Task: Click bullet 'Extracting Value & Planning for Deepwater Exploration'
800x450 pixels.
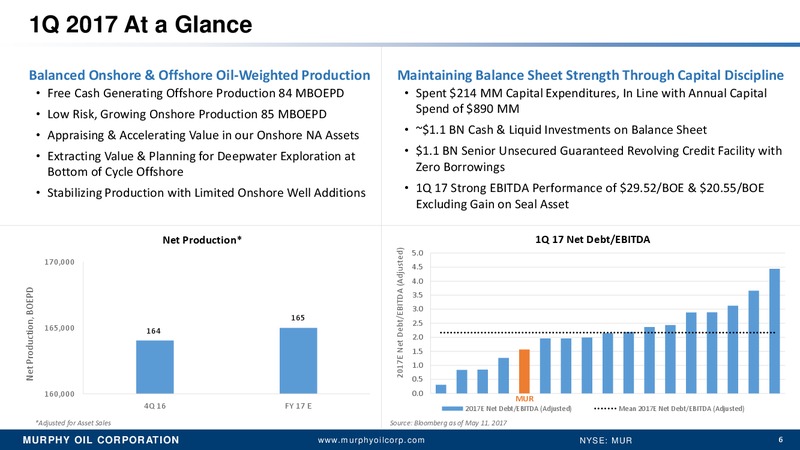Action: pos(201,164)
